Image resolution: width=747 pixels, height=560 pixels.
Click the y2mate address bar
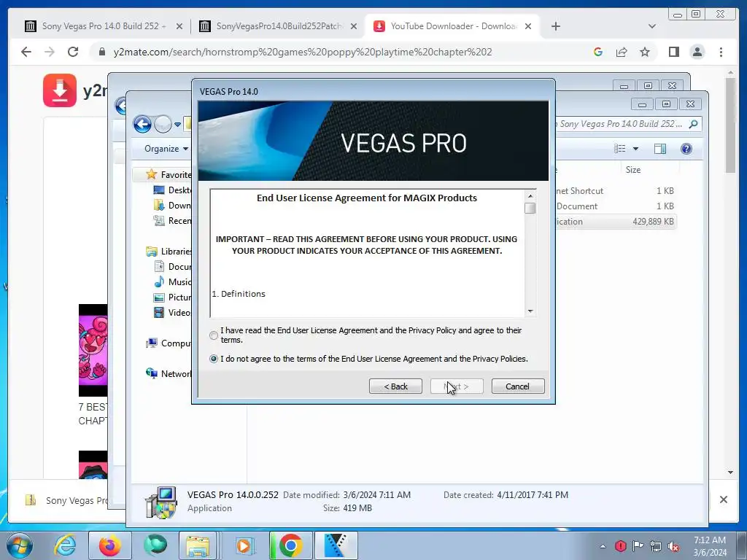[x=303, y=52]
